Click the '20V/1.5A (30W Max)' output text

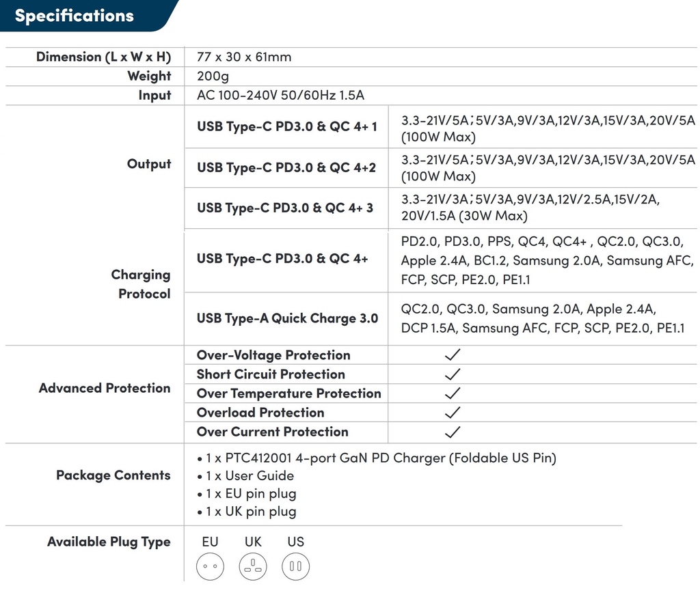[x=464, y=216]
